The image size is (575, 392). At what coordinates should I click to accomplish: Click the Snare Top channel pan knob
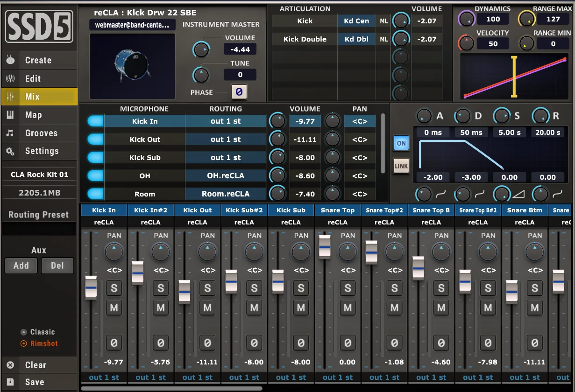[348, 252]
